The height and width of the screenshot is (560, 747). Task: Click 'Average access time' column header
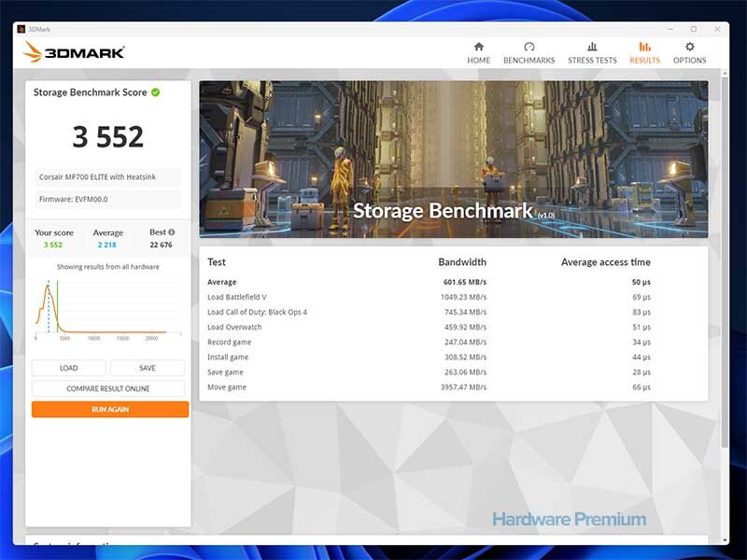pos(605,262)
